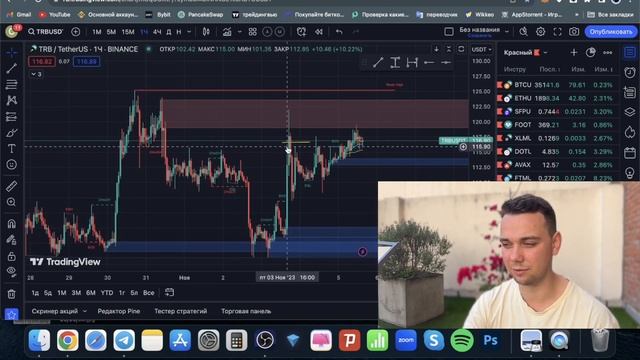Image resolution: width=640 pixels, height=360 pixels.
Task: Open chart settings gear
Action: (540, 32)
